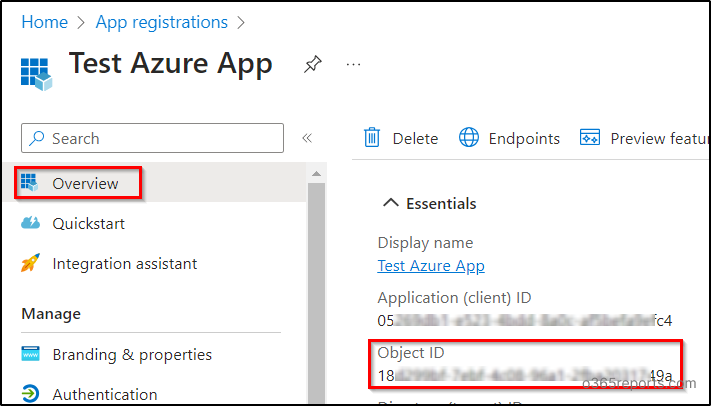Click the Branding & properties icon
Screen dimensions: 711x406
pyautogui.click(x=30, y=354)
